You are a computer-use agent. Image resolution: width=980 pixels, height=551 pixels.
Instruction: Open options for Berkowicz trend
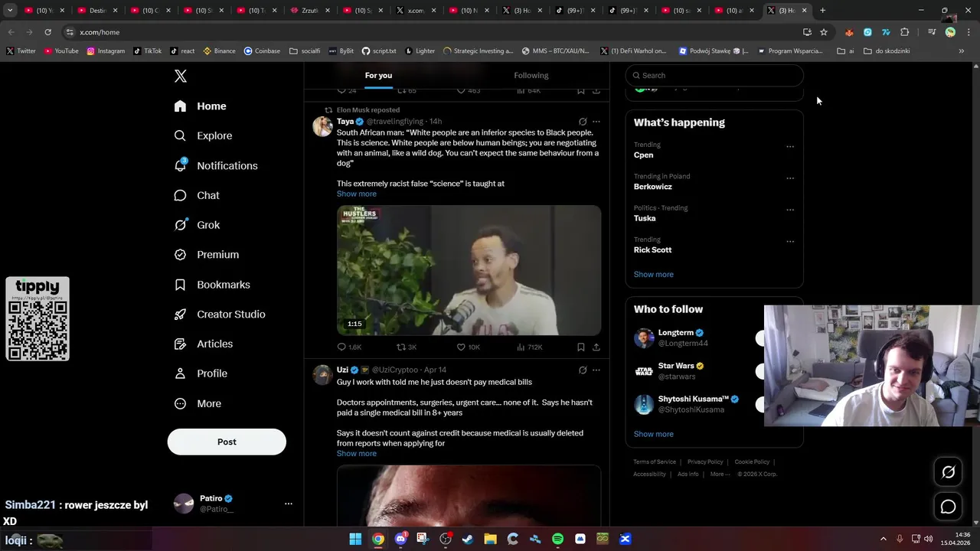[x=790, y=178]
